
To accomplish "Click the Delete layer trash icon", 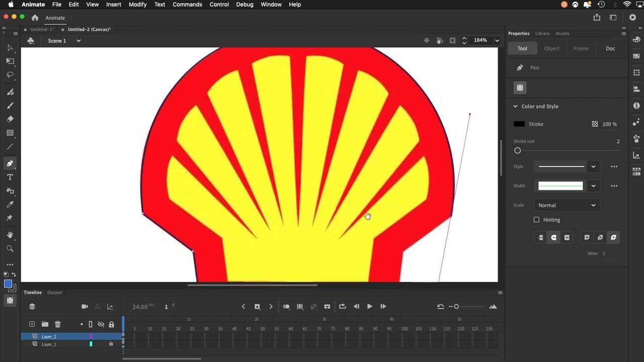I will (57, 324).
